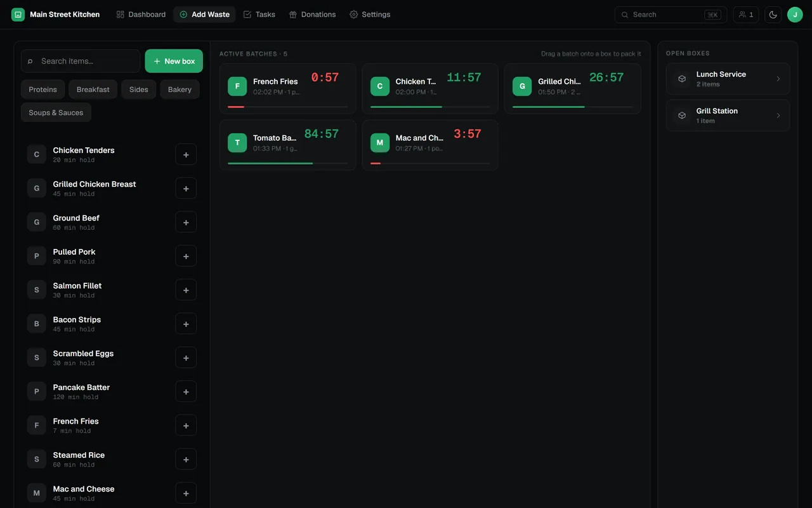Click the box icon of Grill Station

click(x=682, y=116)
